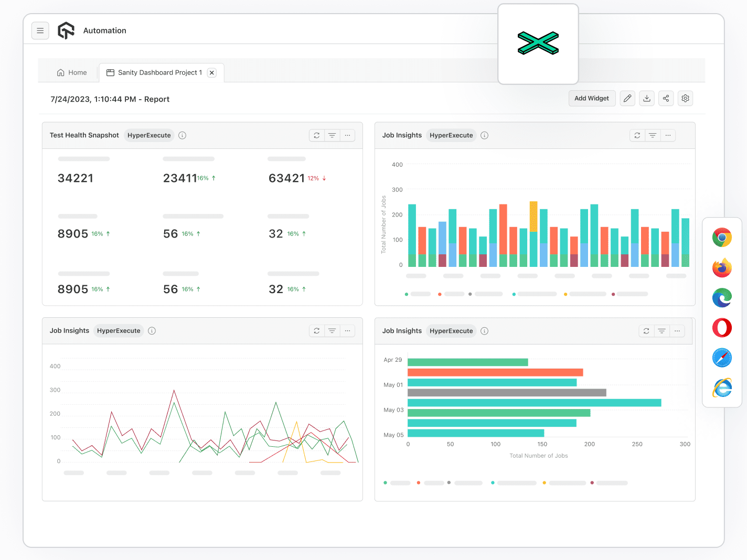Select the Opera browser icon in sidebar

pyautogui.click(x=722, y=328)
